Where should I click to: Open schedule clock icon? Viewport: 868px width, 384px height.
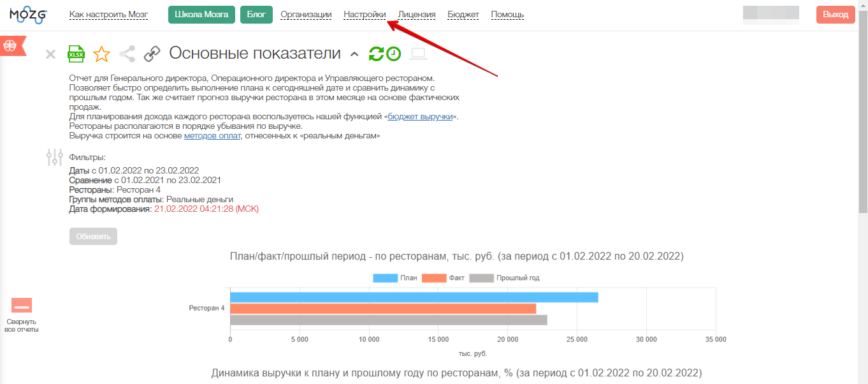pos(393,54)
